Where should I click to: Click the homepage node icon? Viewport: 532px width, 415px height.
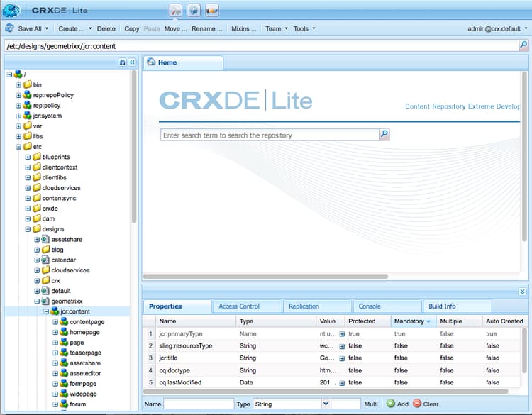click(x=64, y=332)
